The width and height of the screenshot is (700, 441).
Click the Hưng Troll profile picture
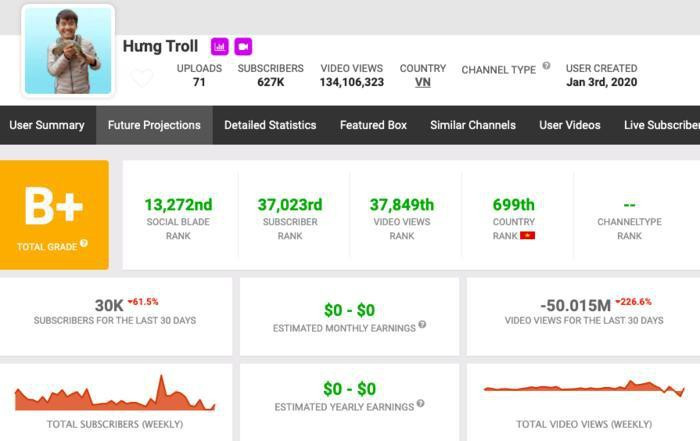click(x=68, y=51)
